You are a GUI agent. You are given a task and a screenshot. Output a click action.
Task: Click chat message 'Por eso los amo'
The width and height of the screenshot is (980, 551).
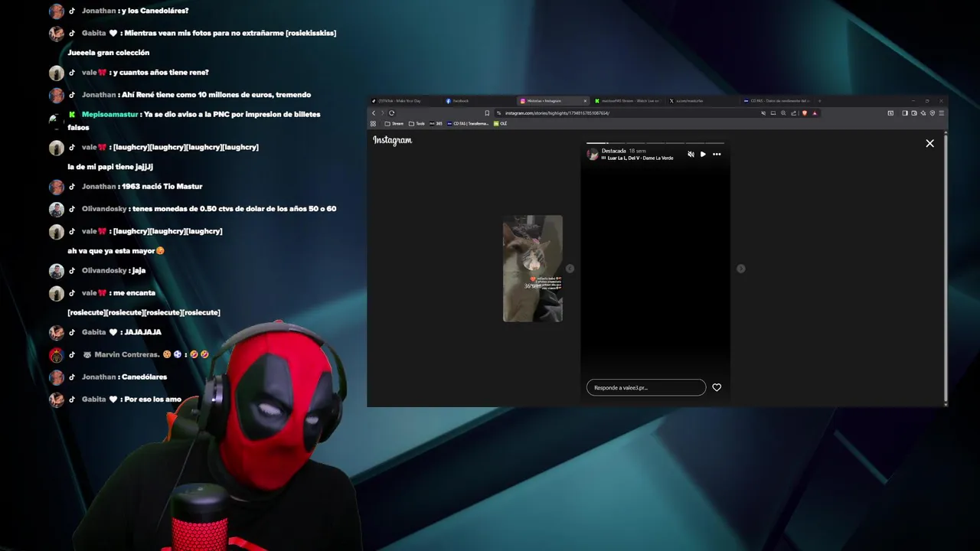(152, 399)
